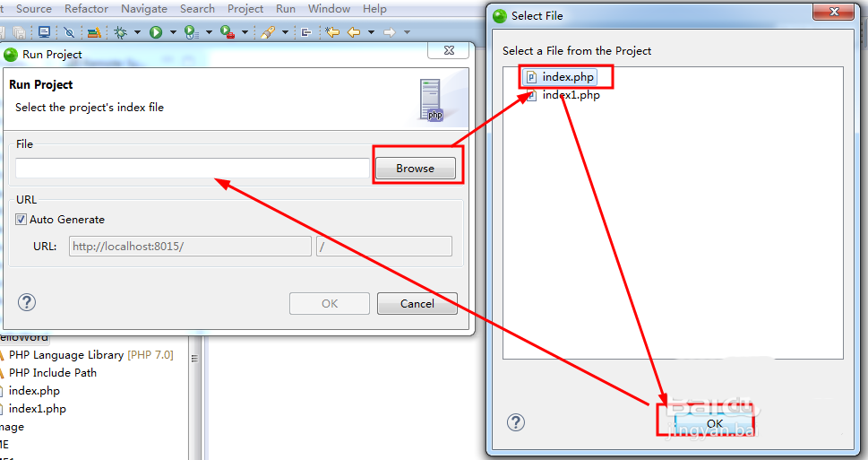868x460 pixels.
Task: Click the Skip All Breakpoints icon
Action: click(x=69, y=32)
